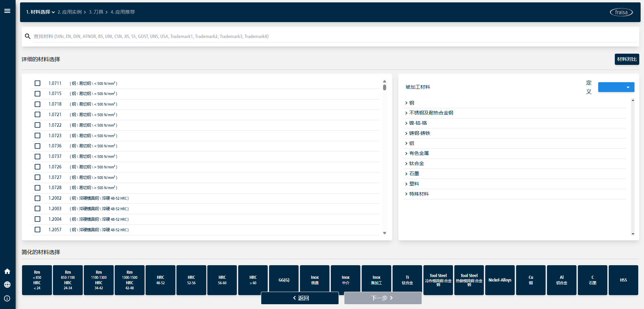Screen dimensions: 644x309
Task: Select the HRC 56-60 tile
Action: [x=222, y=280]
